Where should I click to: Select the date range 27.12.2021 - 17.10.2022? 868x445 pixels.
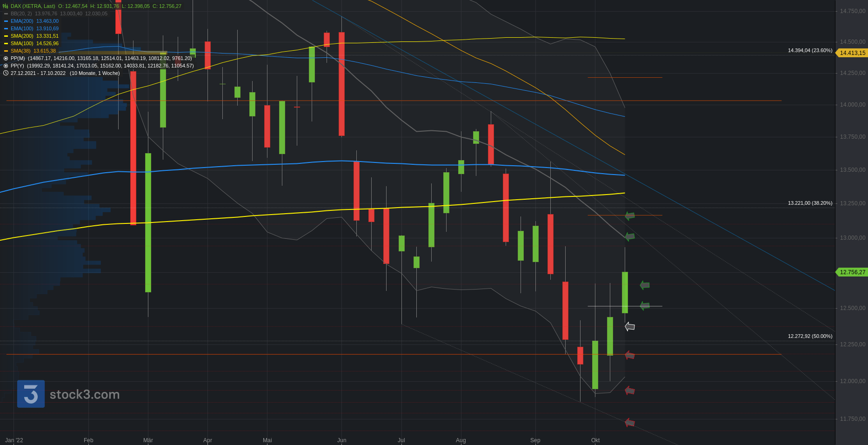(38, 73)
